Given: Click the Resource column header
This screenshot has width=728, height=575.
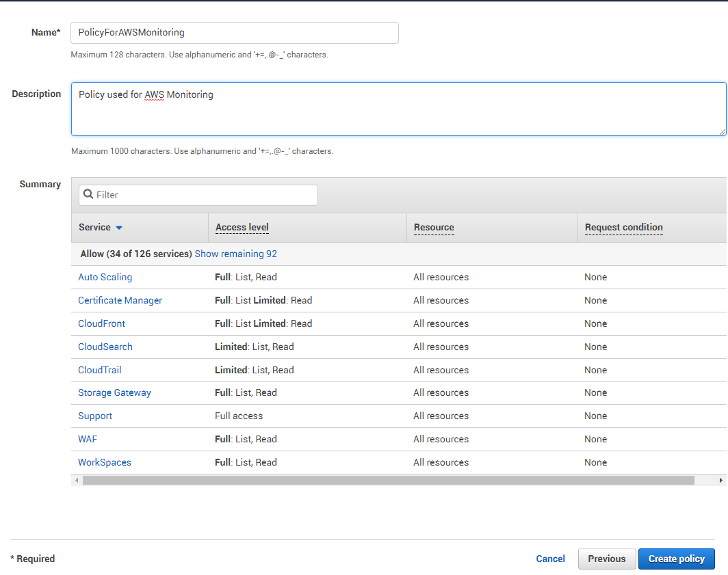Looking at the screenshot, I should [x=434, y=228].
